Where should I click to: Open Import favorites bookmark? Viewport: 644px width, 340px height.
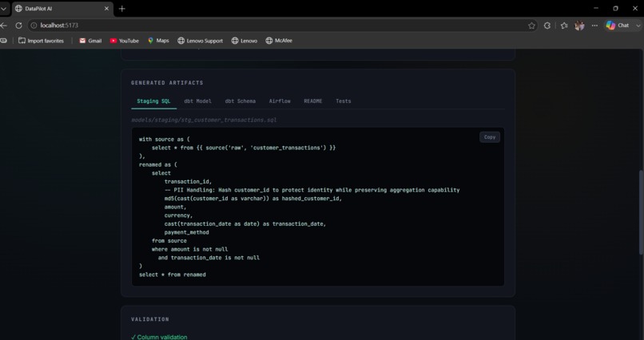41,41
